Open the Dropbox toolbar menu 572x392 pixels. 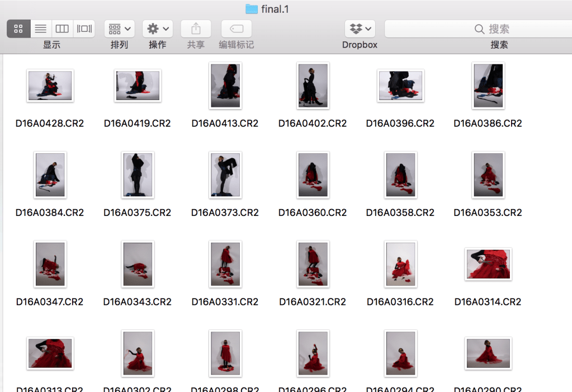(360, 29)
